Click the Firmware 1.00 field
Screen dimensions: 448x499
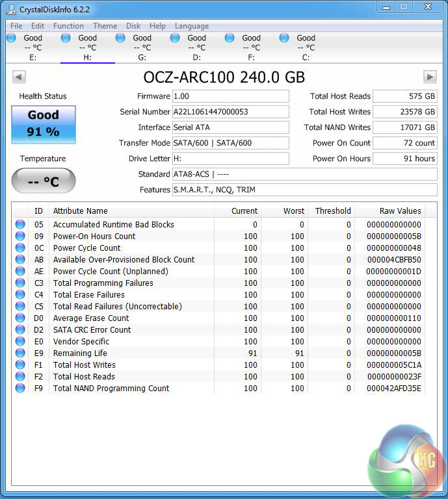pyautogui.click(x=231, y=96)
